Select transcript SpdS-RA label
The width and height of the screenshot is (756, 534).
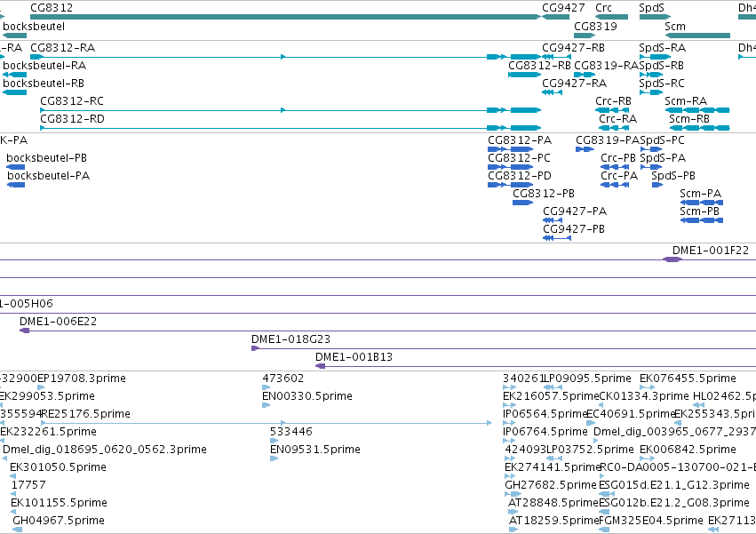(663, 48)
